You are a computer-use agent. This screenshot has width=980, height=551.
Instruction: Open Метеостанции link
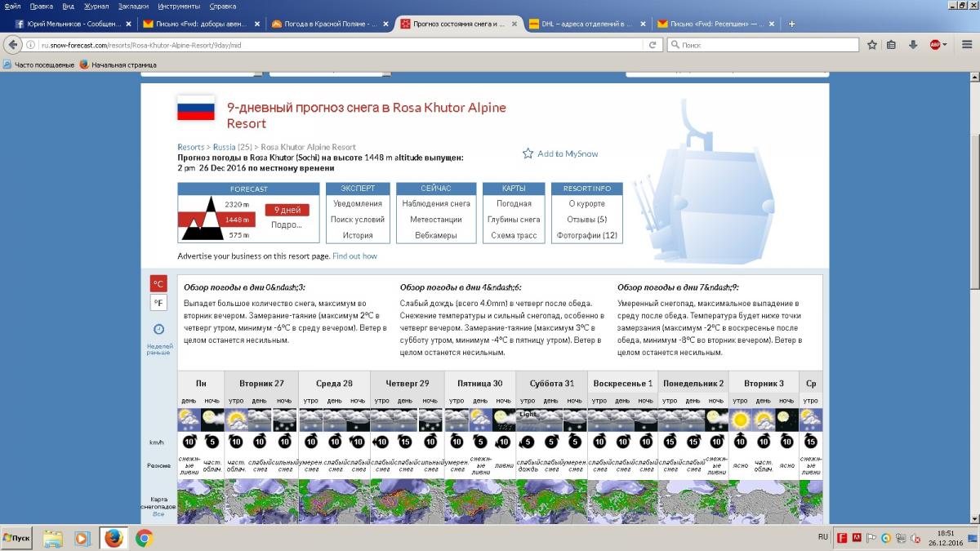(x=436, y=220)
